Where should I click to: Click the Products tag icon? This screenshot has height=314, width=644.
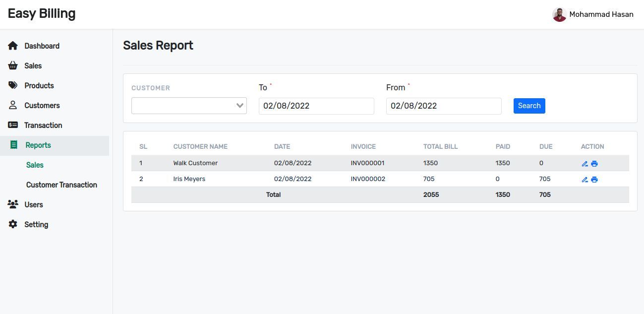click(13, 85)
